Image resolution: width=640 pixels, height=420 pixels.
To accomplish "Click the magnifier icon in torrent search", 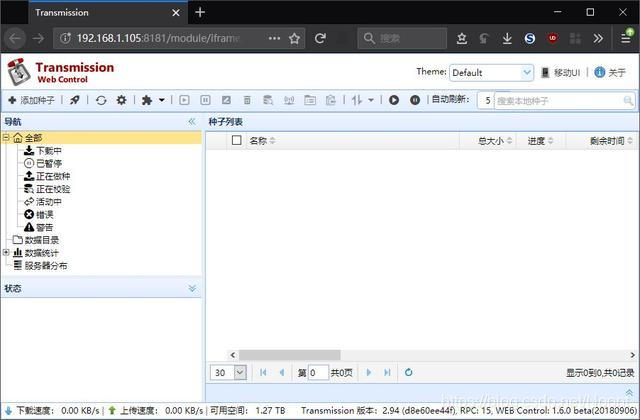I will point(628,100).
